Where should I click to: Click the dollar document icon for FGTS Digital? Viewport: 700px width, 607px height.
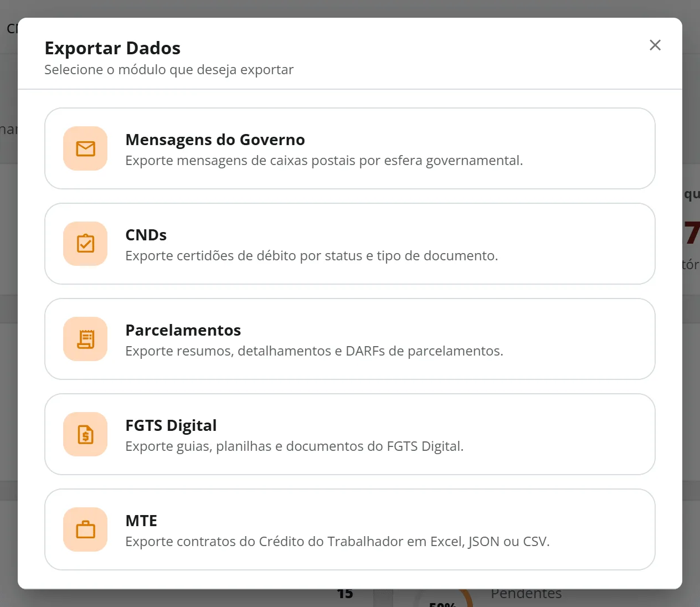85,434
